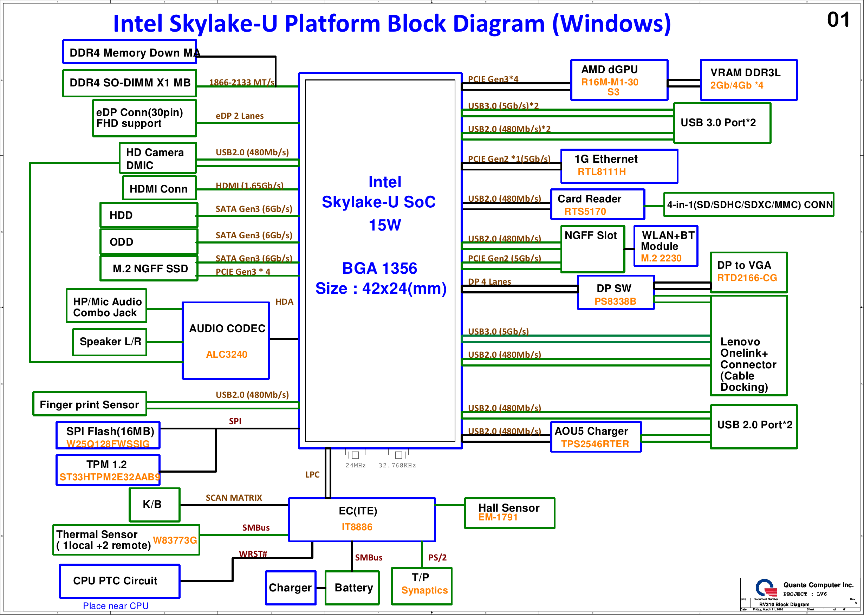Click the Lenovo Onelink+ Connector block
Screen dimensions: 864x616
point(749,346)
